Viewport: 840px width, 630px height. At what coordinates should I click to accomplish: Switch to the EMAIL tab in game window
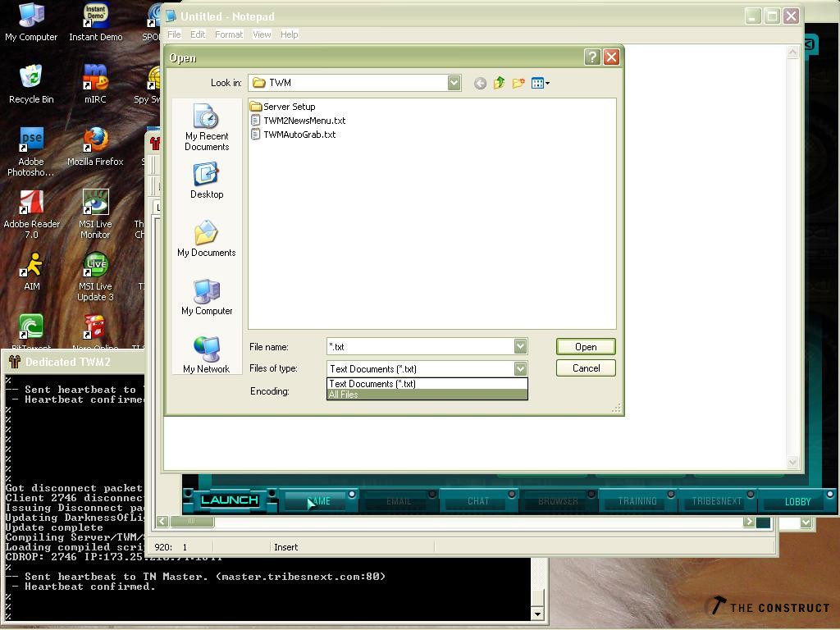399,501
